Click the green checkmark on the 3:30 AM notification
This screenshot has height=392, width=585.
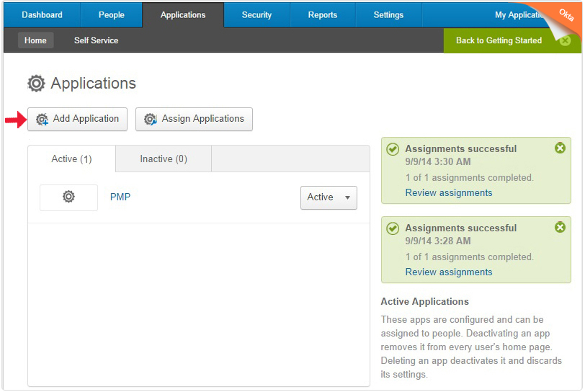click(x=393, y=149)
